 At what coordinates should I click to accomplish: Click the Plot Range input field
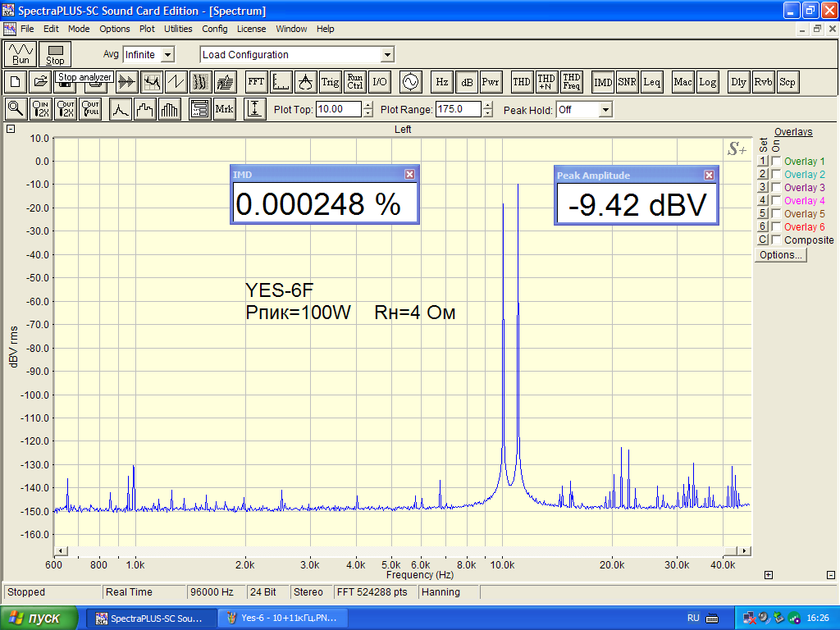pos(458,109)
